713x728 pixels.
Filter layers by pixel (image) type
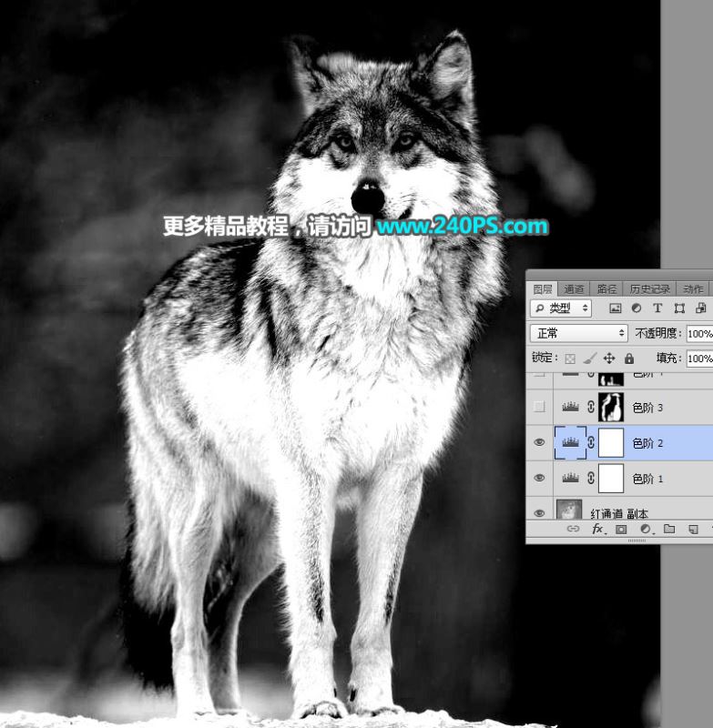click(x=616, y=308)
